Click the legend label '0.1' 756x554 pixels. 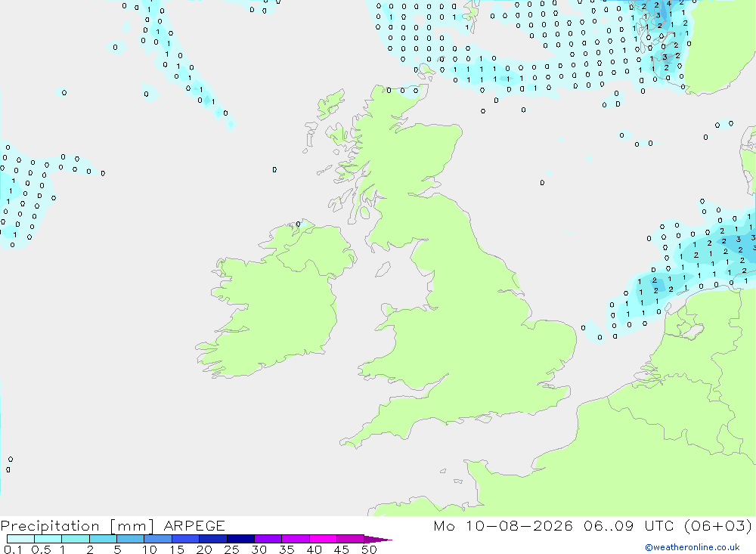12,549
